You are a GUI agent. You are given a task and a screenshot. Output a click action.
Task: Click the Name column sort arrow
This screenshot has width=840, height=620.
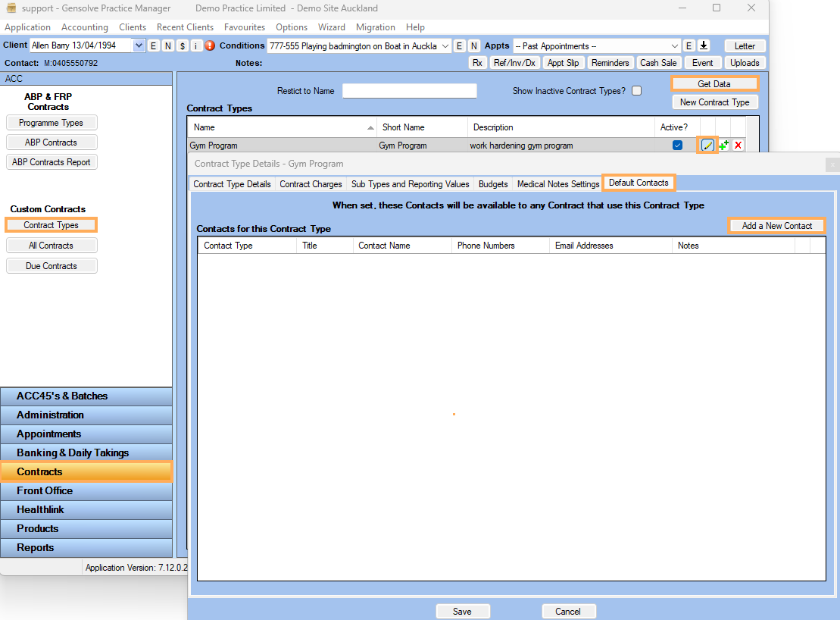[369, 127]
